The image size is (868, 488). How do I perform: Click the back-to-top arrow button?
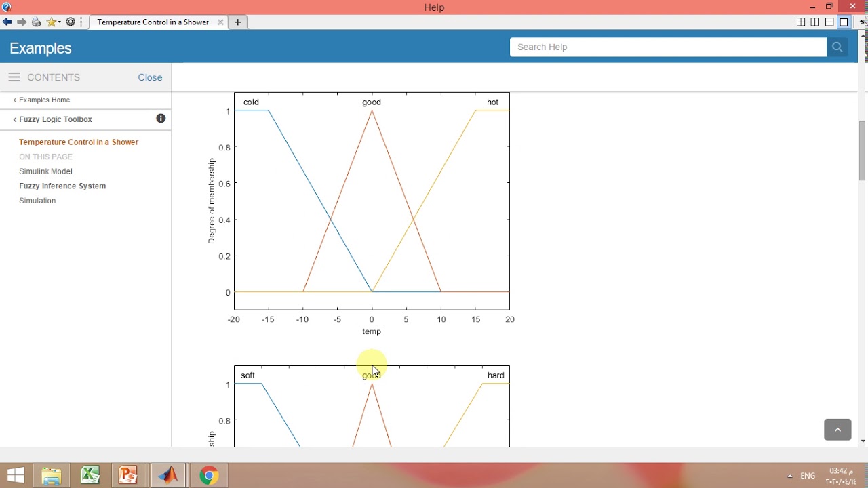[x=837, y=430]
